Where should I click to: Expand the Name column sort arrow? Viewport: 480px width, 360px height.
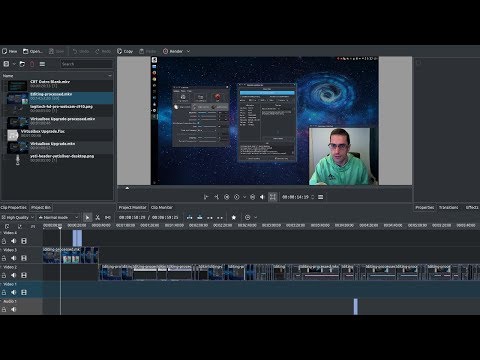point(110,76)
